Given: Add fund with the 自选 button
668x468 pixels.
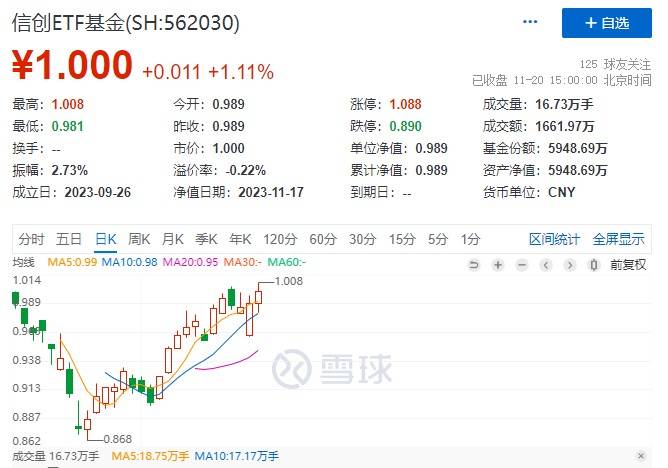Looking at the screenshot, I should [607, 23].
